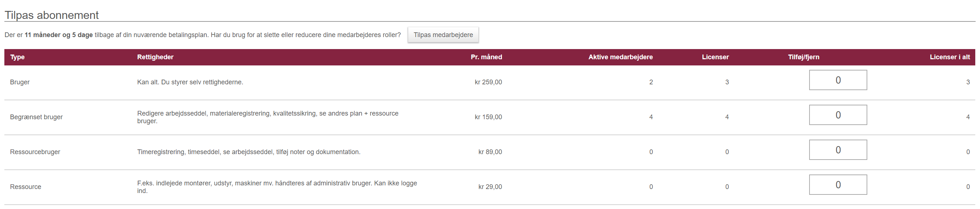The width and height of the screenshot is (980, 209).
Task: Click the Licenser i alt header
Action: (x=949, y=57)
